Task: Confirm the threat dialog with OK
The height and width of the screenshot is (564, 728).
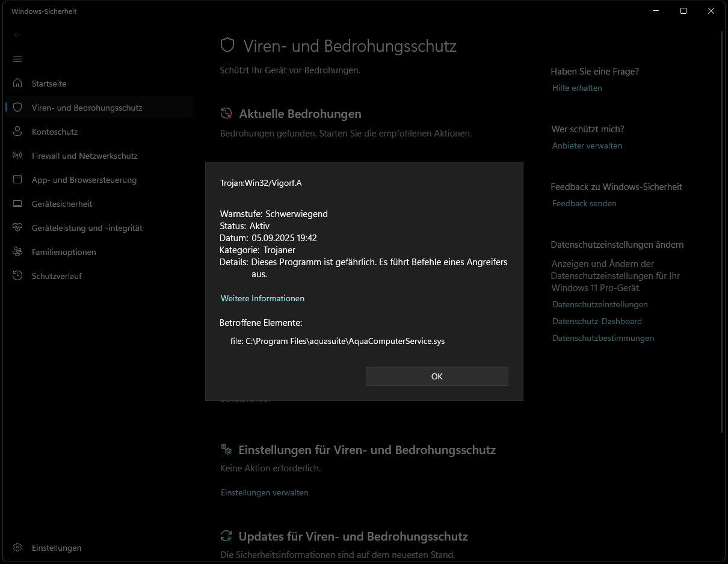Action: click(x=437, y=376)
